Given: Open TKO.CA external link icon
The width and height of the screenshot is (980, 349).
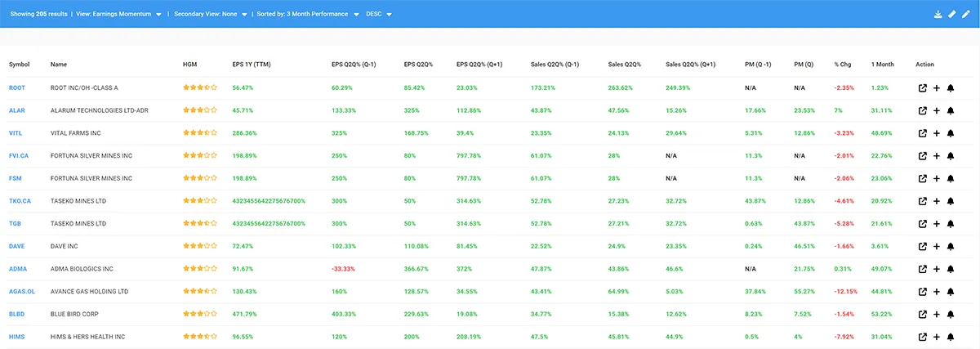Looking at the screenshot, I should [923, 200].
